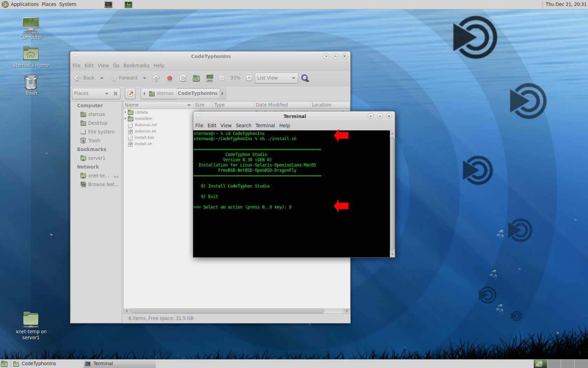Open sternas's Home desktop icon
The width and height of the screenshot is (588, 368).
(x=31, y=57)
